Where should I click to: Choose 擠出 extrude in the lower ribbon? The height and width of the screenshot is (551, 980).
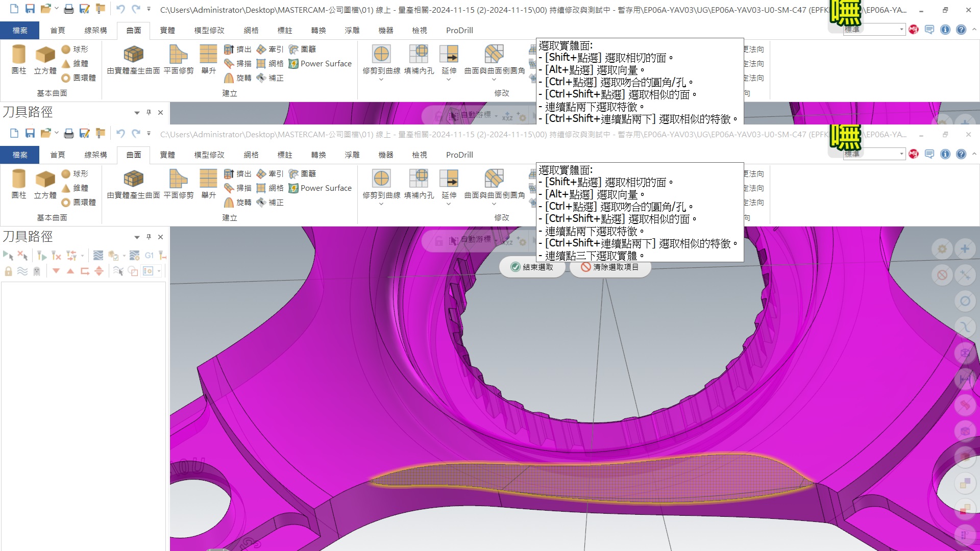238,174
